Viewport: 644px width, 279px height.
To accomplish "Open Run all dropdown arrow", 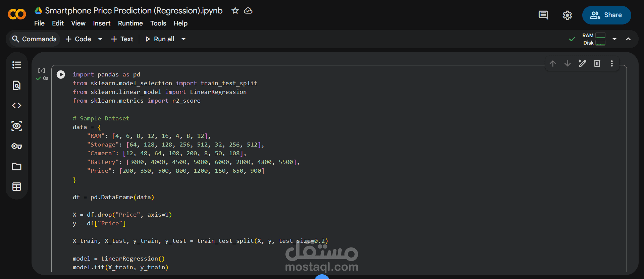I will point(183,39).
